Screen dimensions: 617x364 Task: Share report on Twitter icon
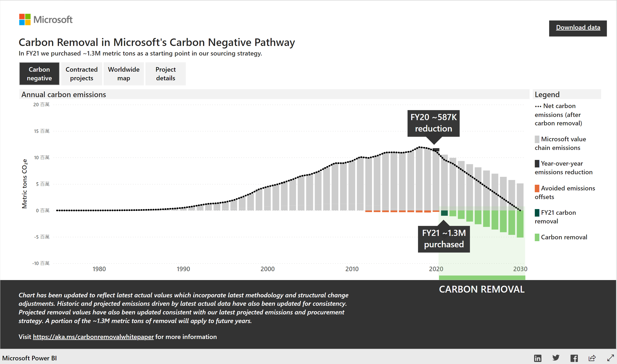556,358
